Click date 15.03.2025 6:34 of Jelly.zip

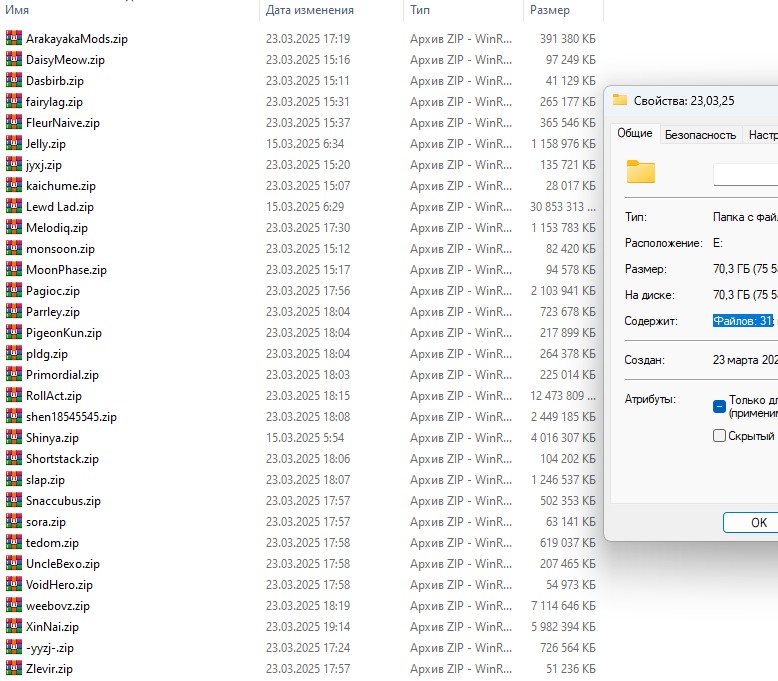coord(305,143)
